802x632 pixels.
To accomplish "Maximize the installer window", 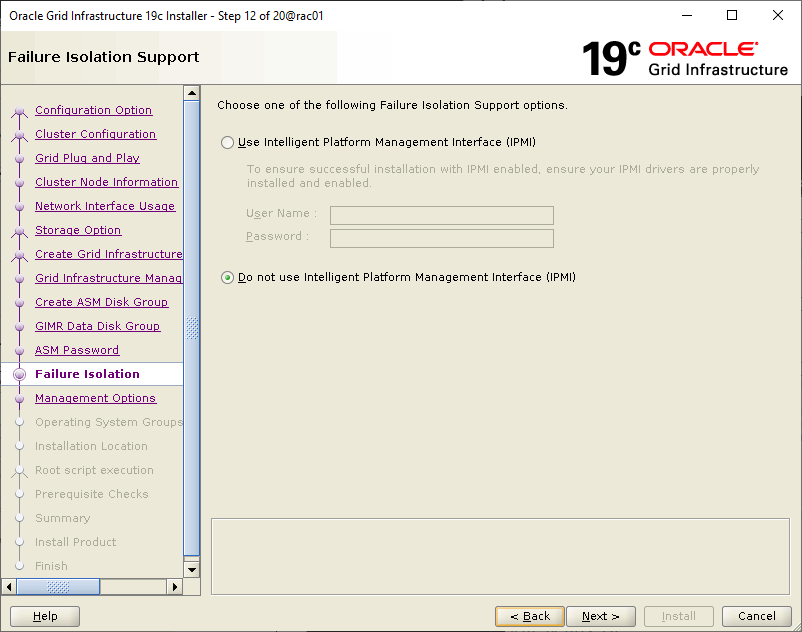I will (732, 15).
